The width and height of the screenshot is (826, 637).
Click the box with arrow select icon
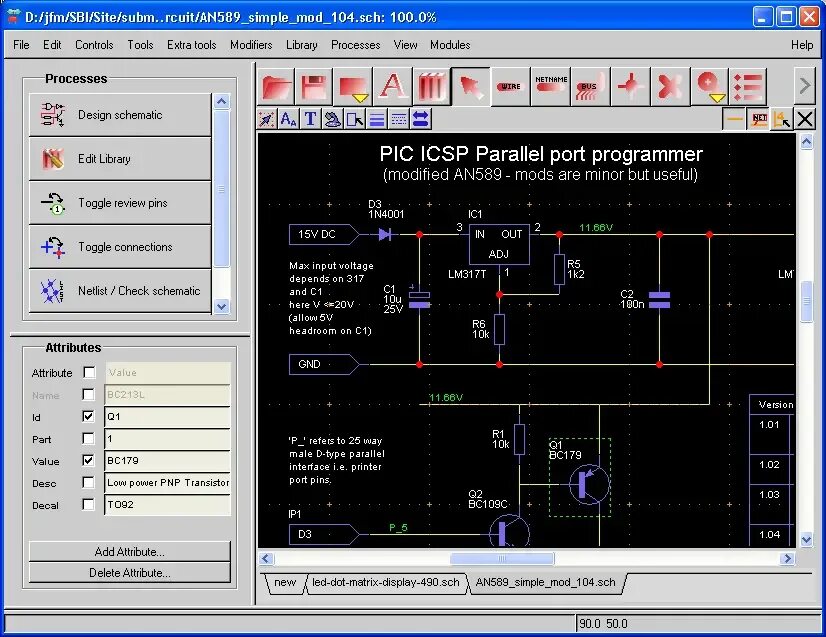pyautogui.click(x=355, y=119)
